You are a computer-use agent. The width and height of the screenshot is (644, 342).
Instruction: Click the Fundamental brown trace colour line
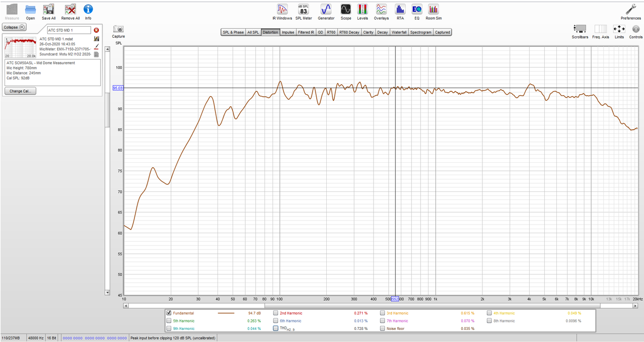[226, 313]
